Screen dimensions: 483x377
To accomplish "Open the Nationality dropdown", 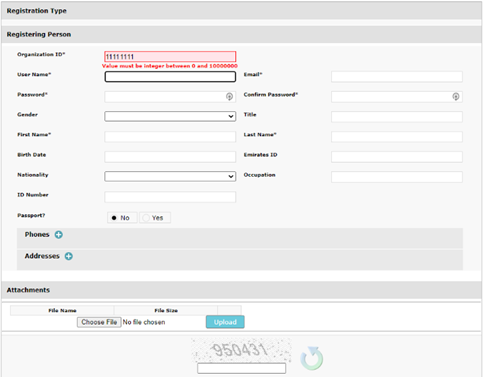I will (x=170, y=176).
